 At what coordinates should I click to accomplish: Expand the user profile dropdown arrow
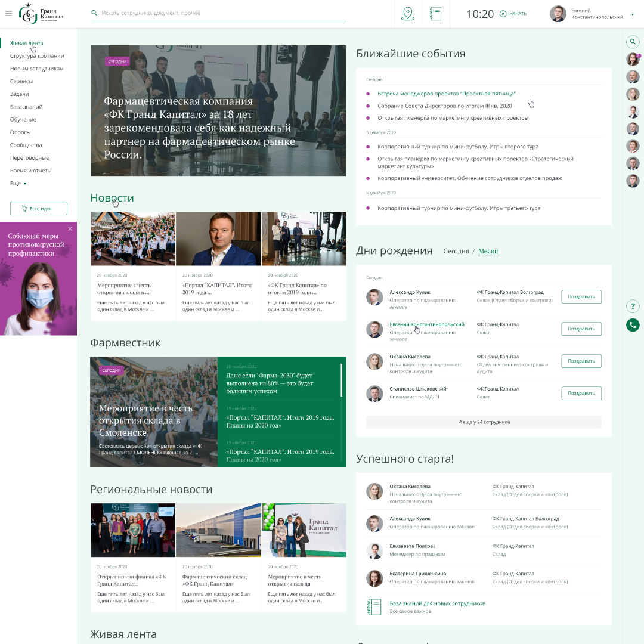633,14
